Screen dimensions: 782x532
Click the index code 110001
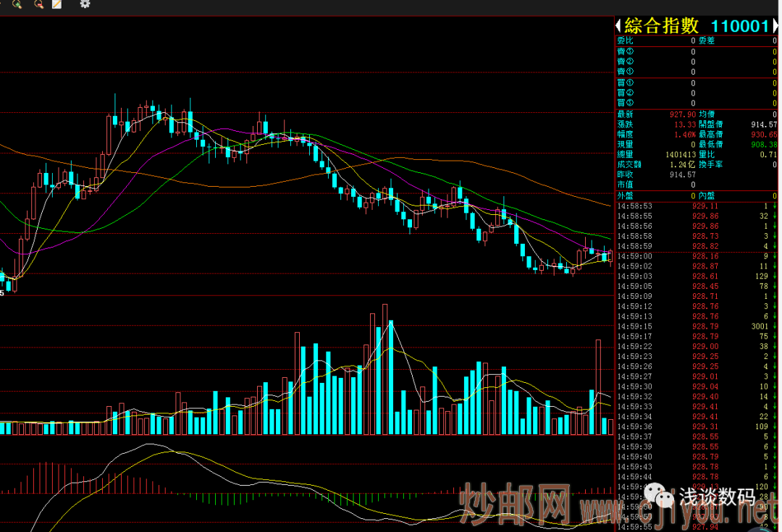pos(739,27)
